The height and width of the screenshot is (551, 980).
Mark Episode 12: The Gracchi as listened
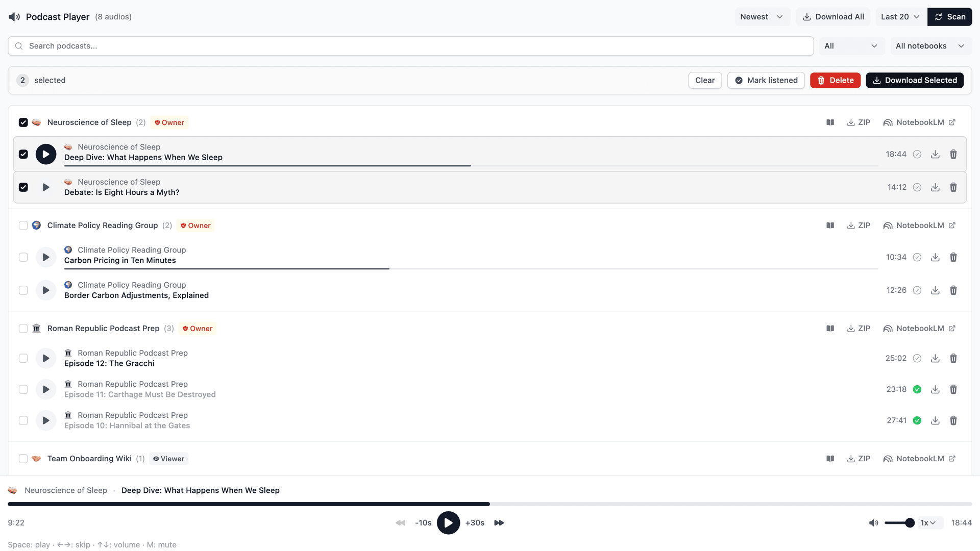tap(917, 358)
